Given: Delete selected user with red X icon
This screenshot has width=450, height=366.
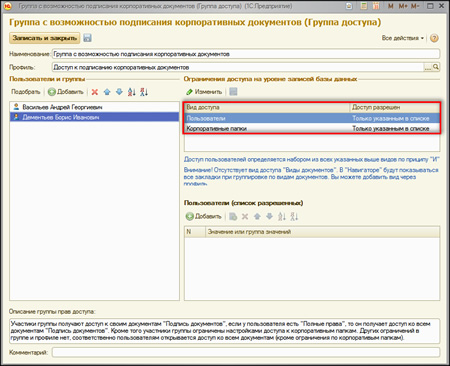Looking at the screenshot, I should 95,92.
